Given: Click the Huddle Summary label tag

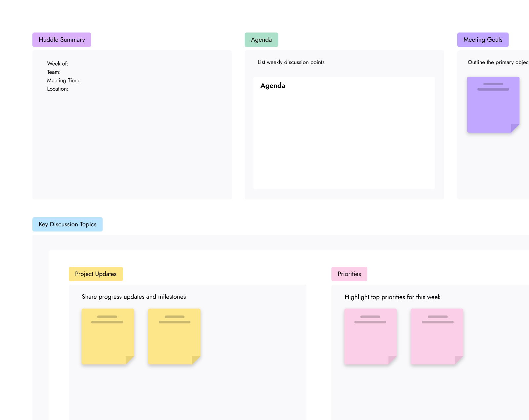Looking at the screenshot, I should point(62,40).
